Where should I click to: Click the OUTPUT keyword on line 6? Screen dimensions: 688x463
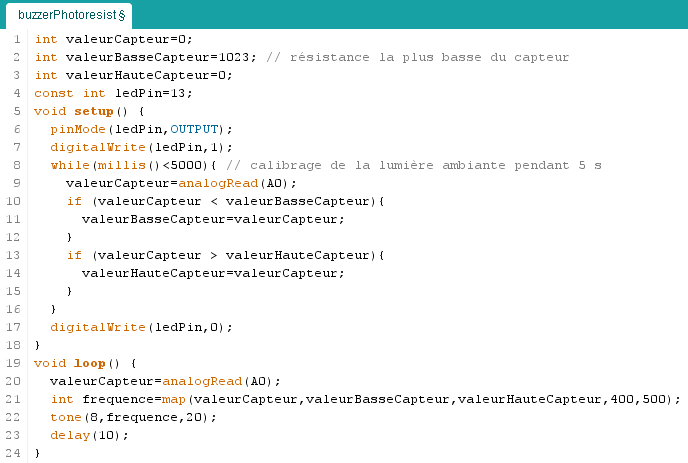click(194, 129)
